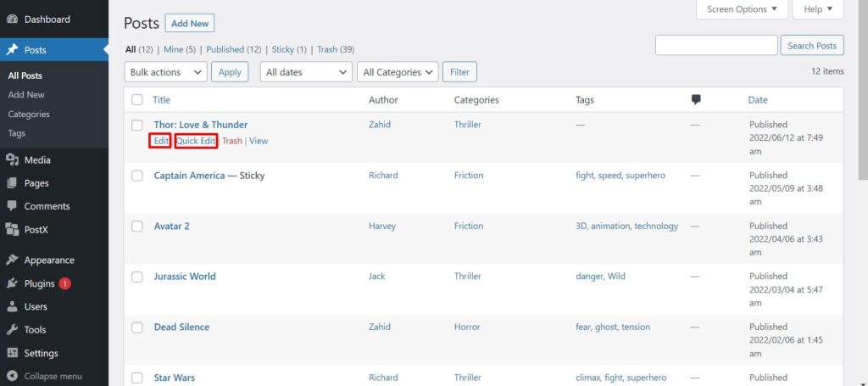Viewport: 868px width, 386px height.
Task: Click the Tools wrench icon
Action: tap(12, 329)
